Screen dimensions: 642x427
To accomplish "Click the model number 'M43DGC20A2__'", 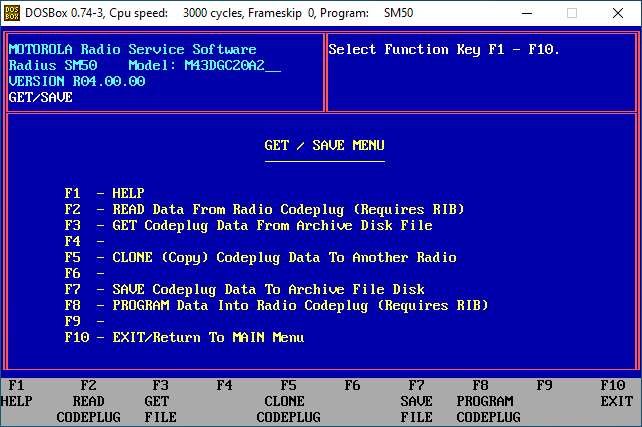I will (233, 66).
